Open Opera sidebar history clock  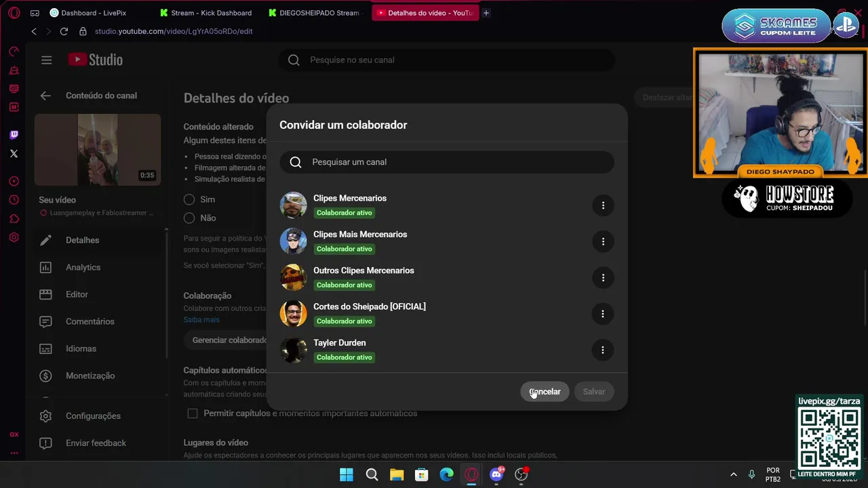pyautogui.click(x=14, y=200)
